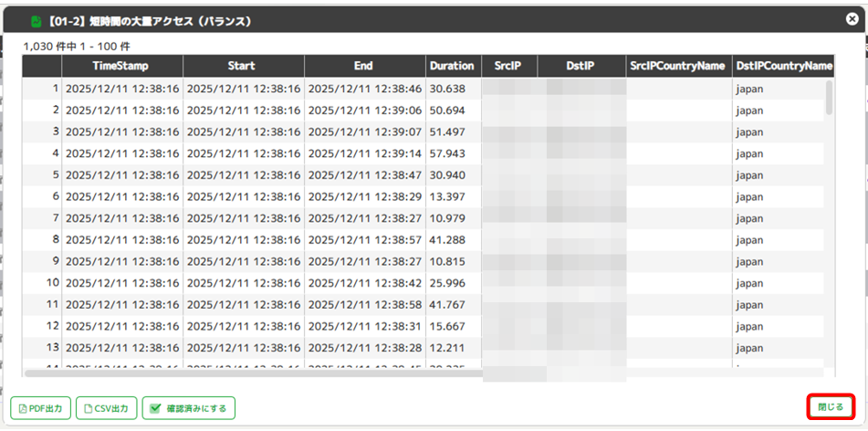
Task: Click the vertical scrollbar thumb of the table
Action: coord(829,98)
